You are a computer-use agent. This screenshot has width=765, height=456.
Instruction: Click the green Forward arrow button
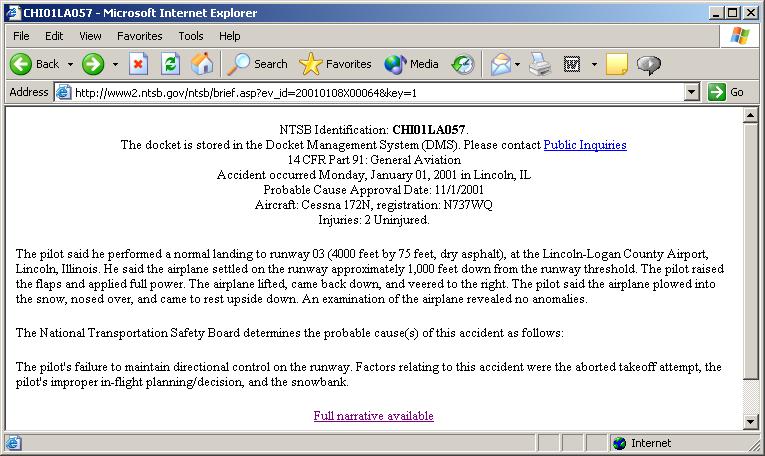click(x=93, y=64)
